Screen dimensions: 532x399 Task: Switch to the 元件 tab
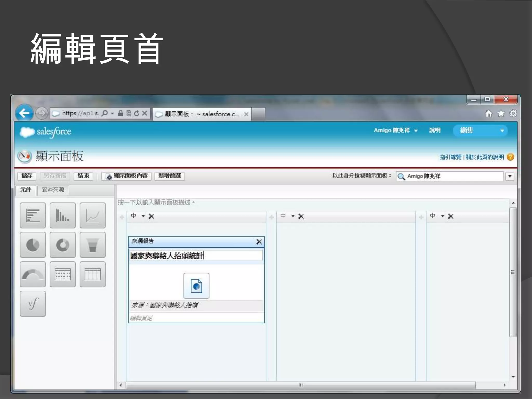[x=25, y=190]
